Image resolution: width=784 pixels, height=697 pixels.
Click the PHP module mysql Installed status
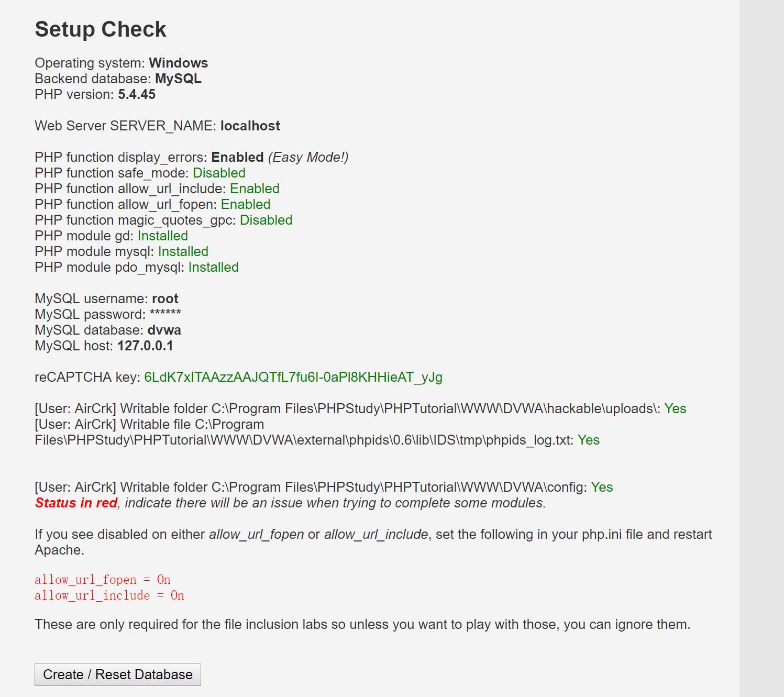tap(183, 251)
